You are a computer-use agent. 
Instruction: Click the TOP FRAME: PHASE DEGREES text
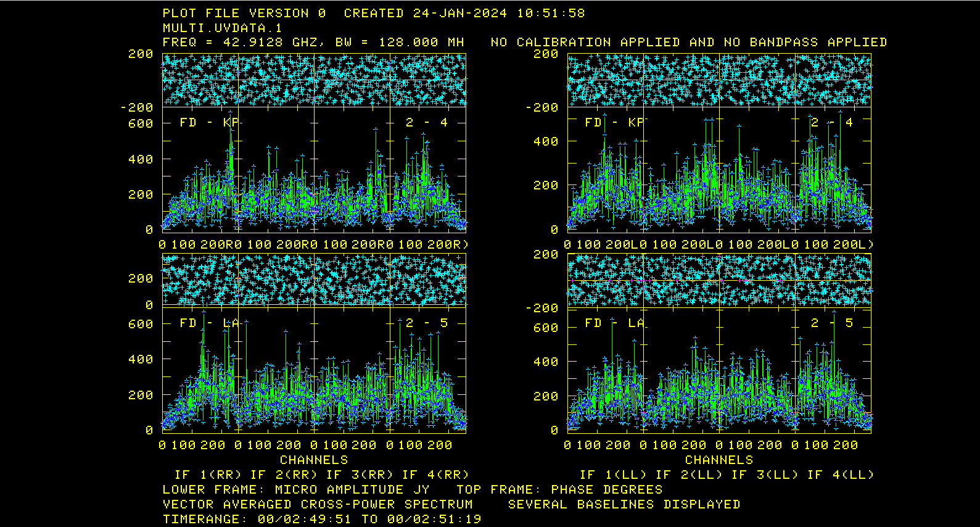(x=559, y=489)
